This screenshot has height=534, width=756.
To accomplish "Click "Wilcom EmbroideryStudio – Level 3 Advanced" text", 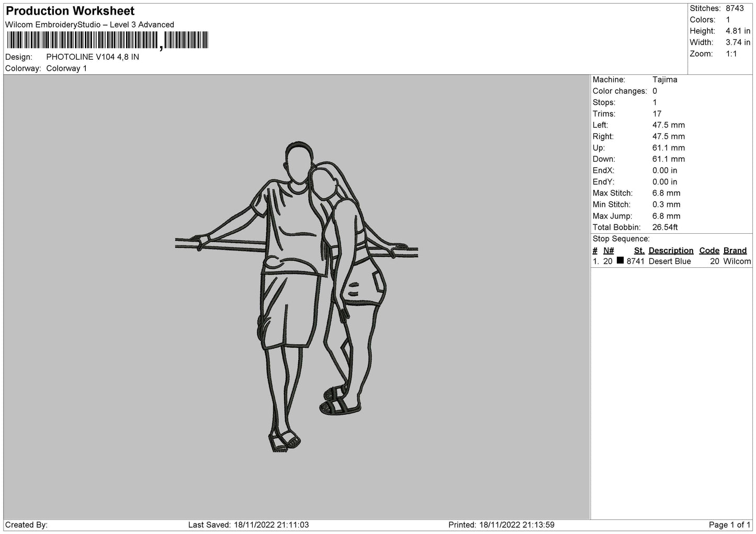I will tap(89, 25).
